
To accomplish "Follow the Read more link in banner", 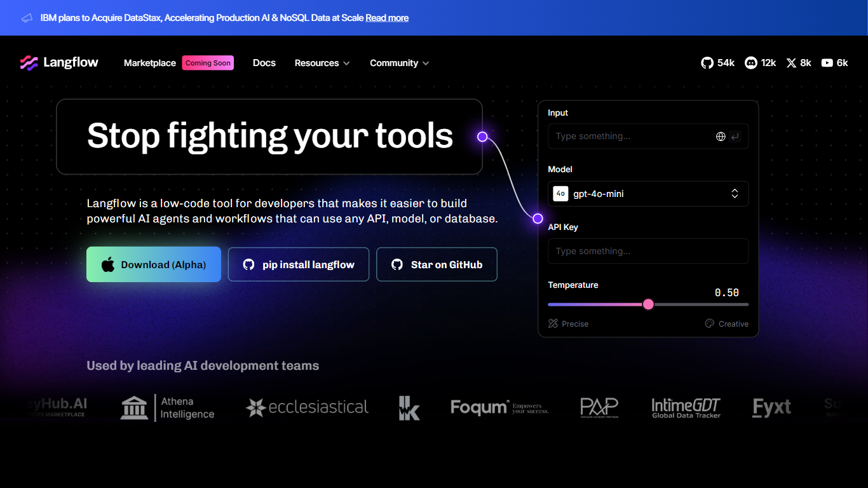I will (387, 18).
